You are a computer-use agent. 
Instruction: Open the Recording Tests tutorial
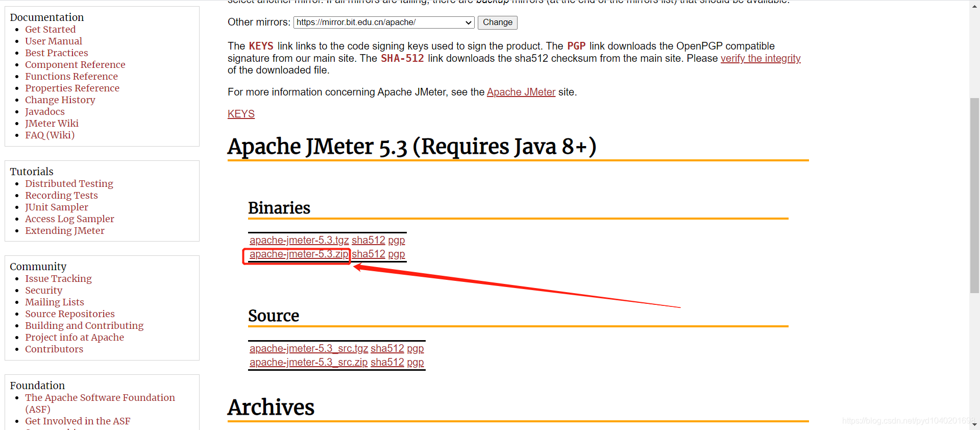[x=61, y=196]
